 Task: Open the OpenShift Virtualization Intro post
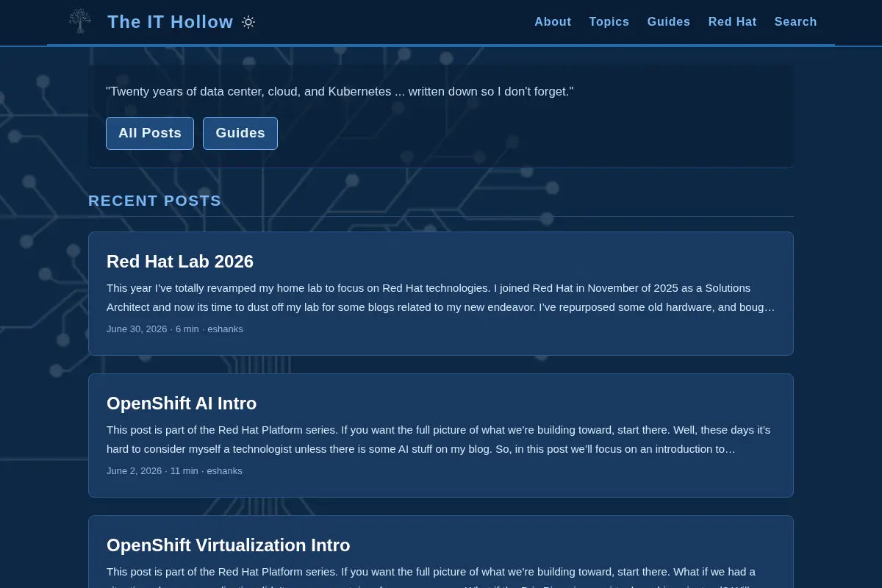[x=229, y=545]
